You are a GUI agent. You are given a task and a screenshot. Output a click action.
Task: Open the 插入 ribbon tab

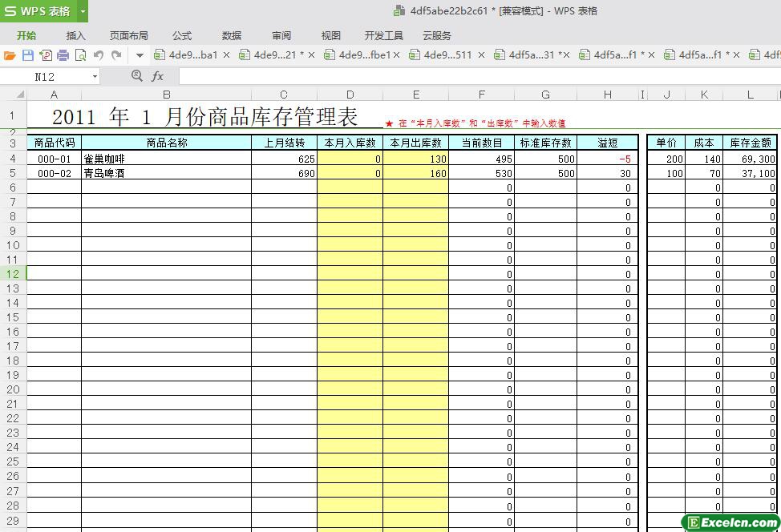tap(75, 36)
